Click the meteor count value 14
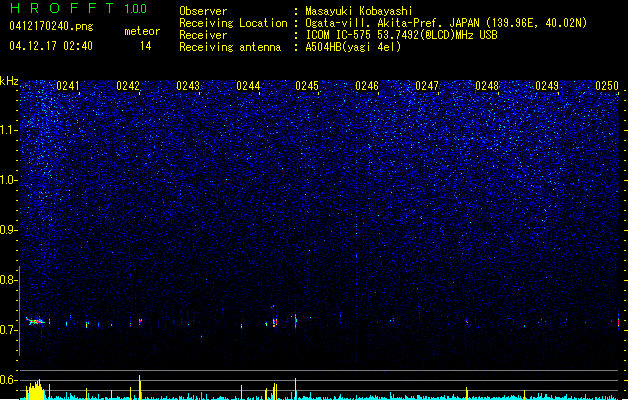Image resolution: width=629 pixels, height=400 pixels. point(146,46)
